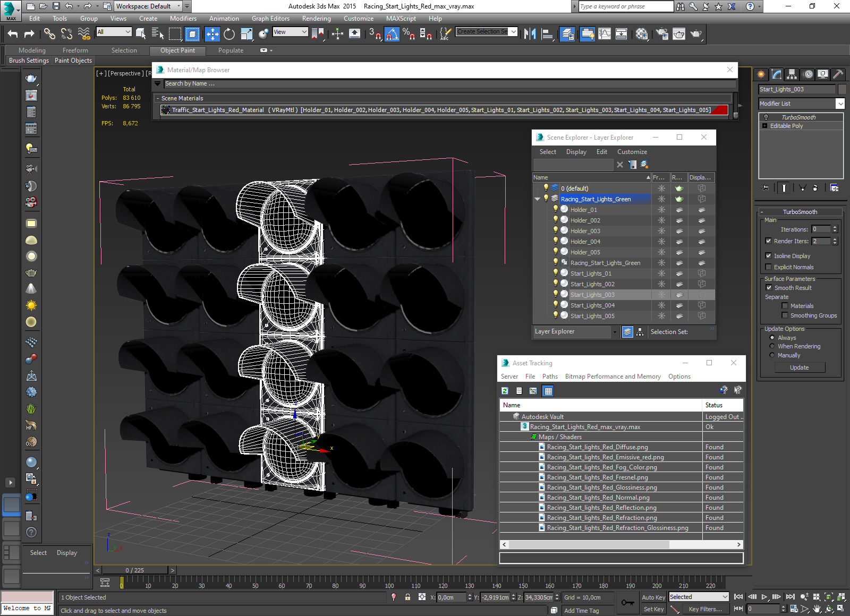Click the clear search X in Layer Explorer
The height and width of the screenshot is (616, 850).
(x=619, y=165)
